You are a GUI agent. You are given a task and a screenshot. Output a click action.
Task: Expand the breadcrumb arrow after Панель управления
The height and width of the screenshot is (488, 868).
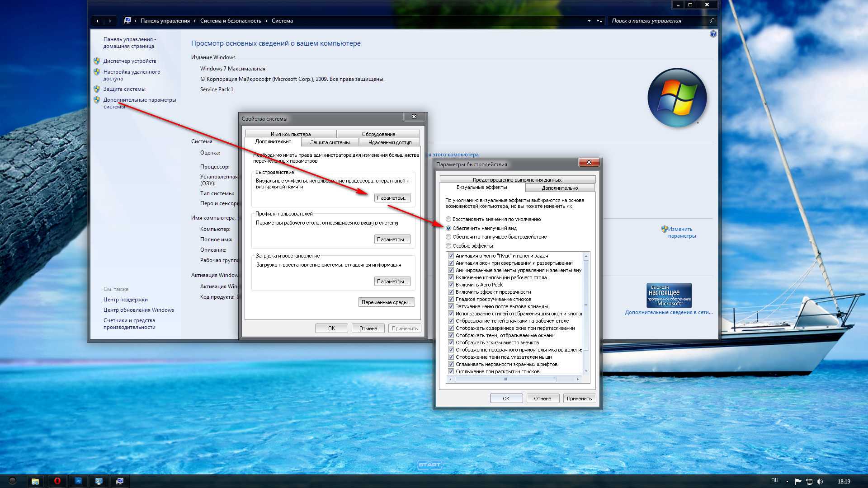(195, 21)
